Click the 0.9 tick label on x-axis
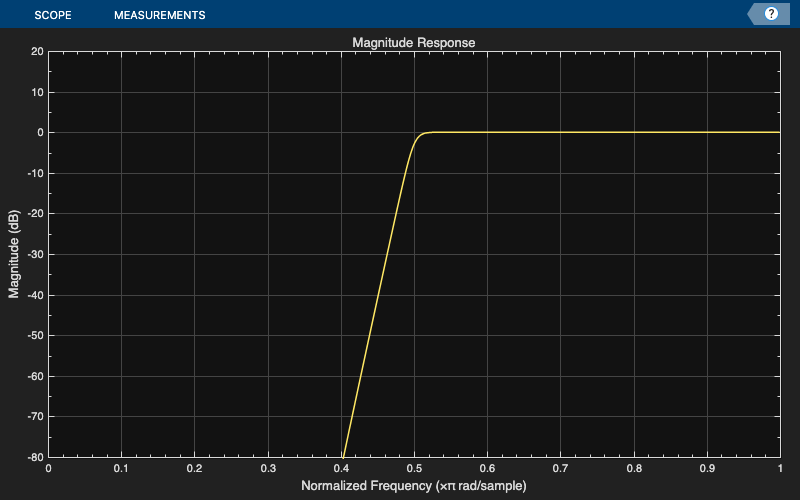The height and width of the screenshot is (500, 800). (707, 468)
